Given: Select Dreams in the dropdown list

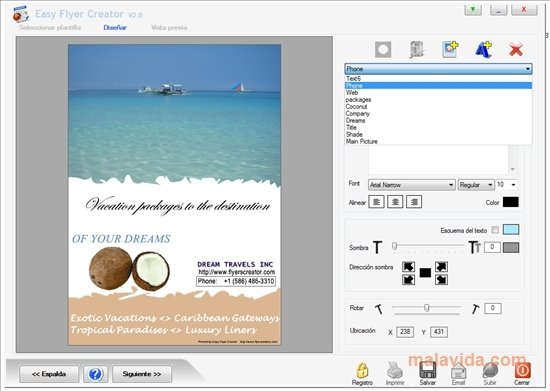Looking at the screenshot, I should click(x=438, y=121).
